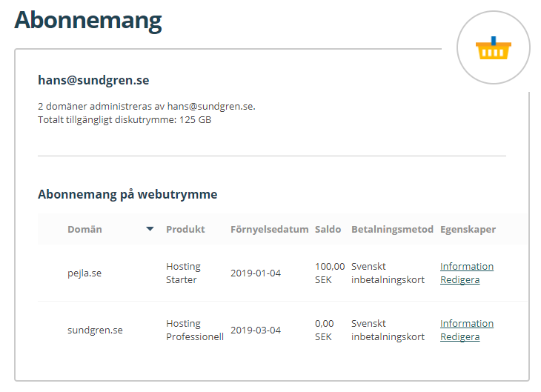Screen dimensions: 541x392
Task: Open Redigera link for pejla.se
Action: [x=460, y=279]
